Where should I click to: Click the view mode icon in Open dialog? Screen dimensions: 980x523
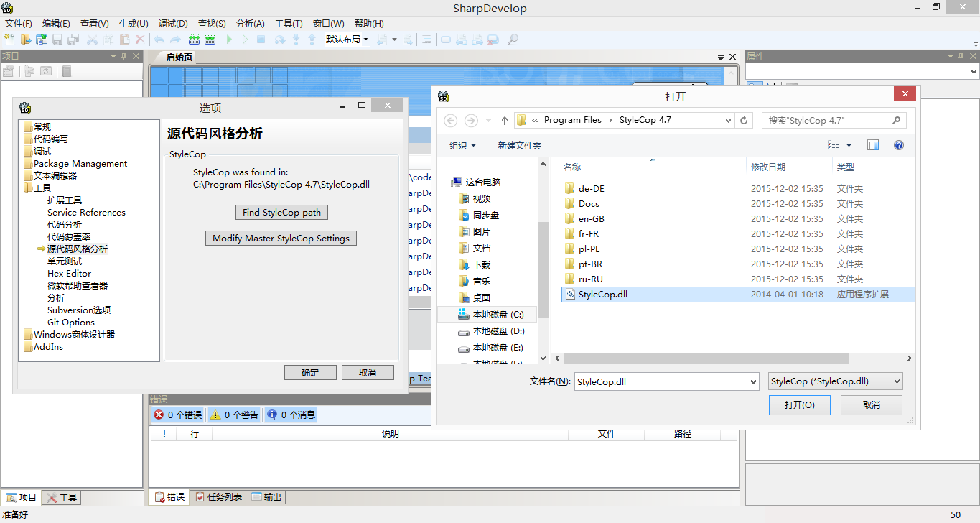tap(834, 145)
